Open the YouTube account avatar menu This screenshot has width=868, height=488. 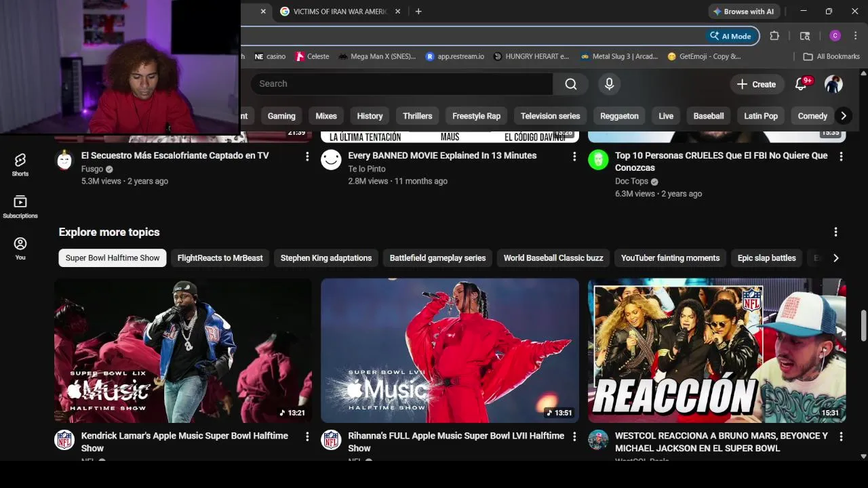833,84
